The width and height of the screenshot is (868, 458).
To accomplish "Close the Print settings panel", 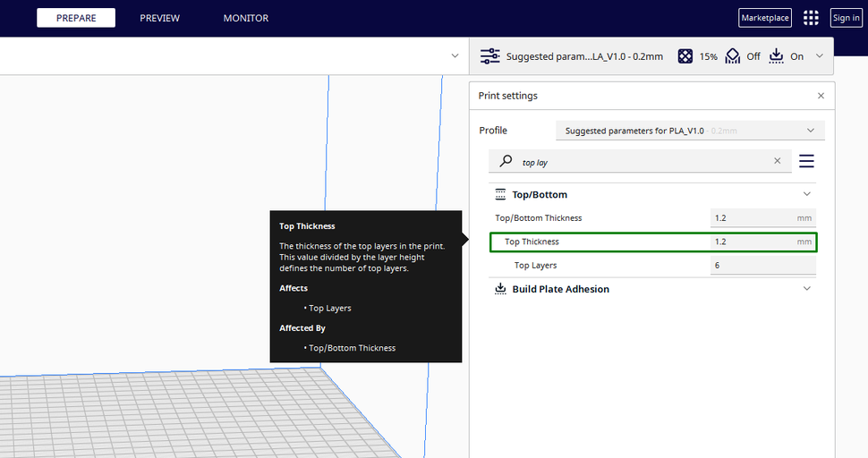I will click(821, 96).
